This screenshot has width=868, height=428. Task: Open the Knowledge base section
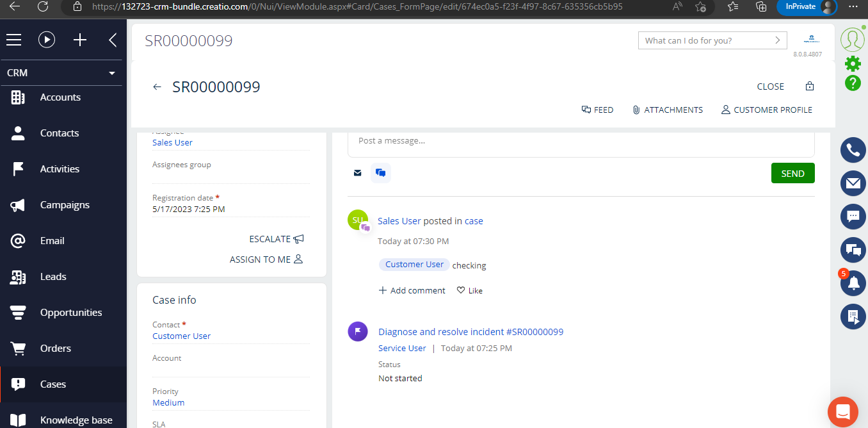tap(76, 420)
